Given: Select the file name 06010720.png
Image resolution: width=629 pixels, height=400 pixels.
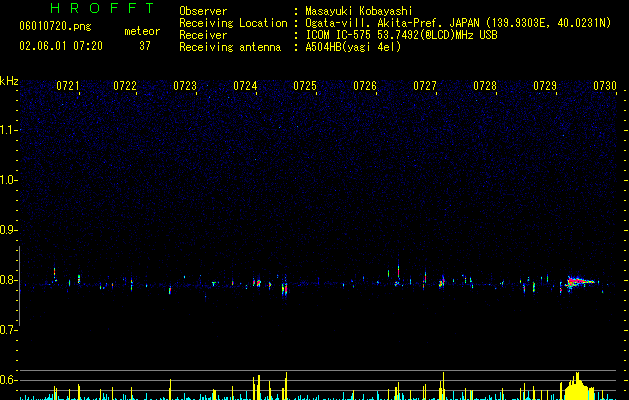Looking at the screenshot, I should coord(55,27).
